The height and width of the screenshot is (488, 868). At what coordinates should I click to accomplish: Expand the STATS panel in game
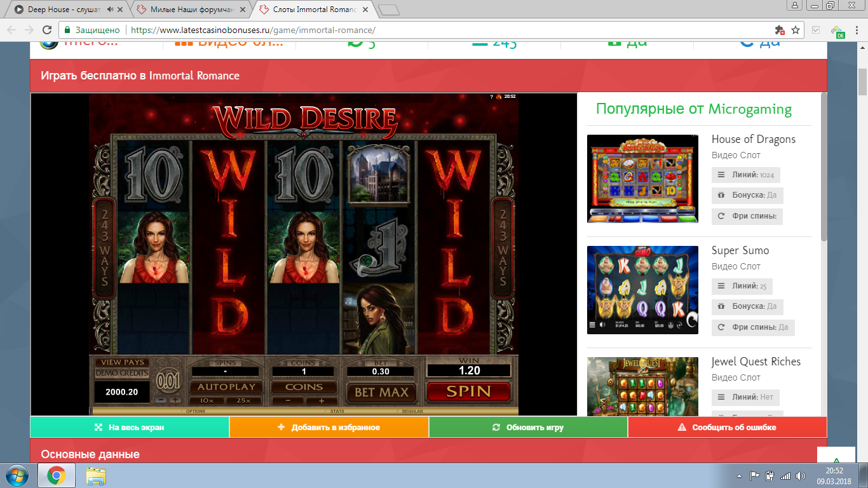(x=337, y=411)
